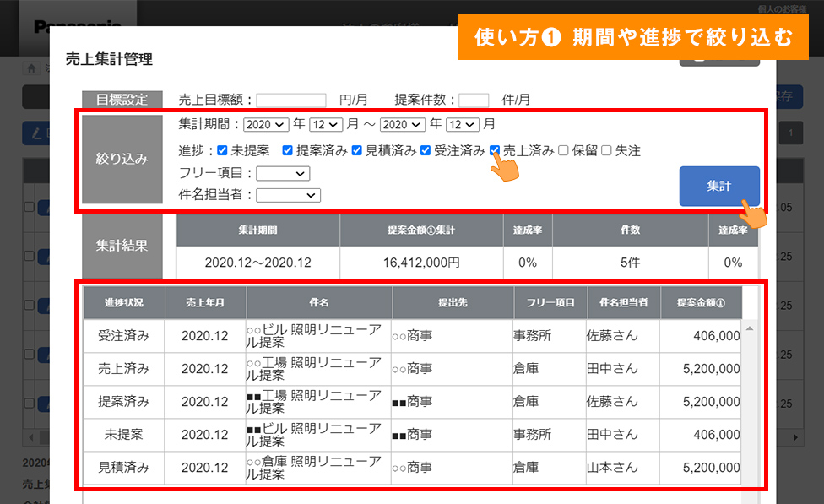
Task: Disable the 見積済み checkbox
Action: (356, 151)
